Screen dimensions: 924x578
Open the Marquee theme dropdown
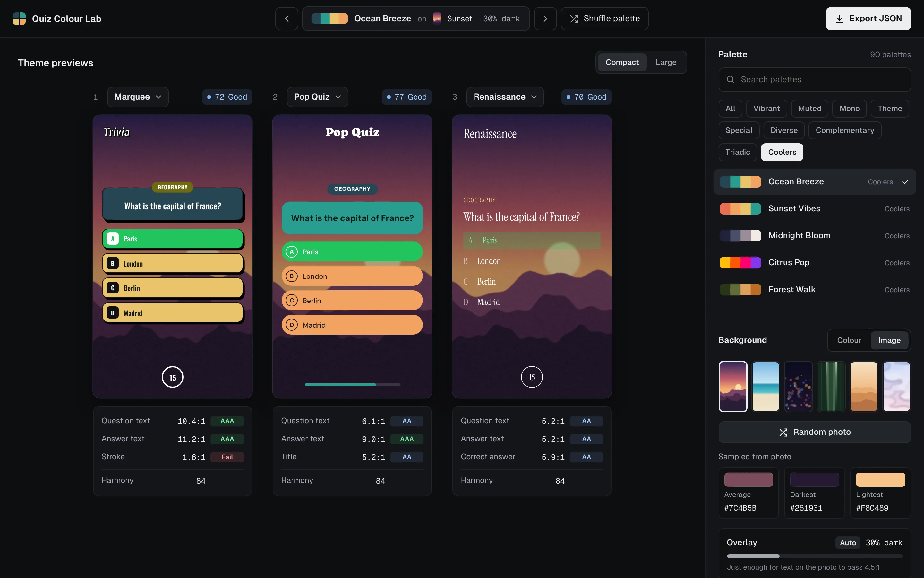point(138,97)
